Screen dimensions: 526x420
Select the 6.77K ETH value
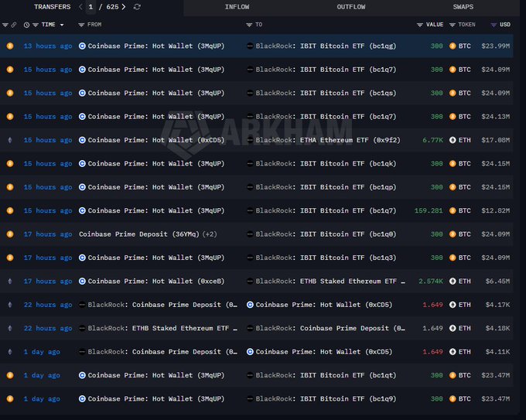coord(432,140)
